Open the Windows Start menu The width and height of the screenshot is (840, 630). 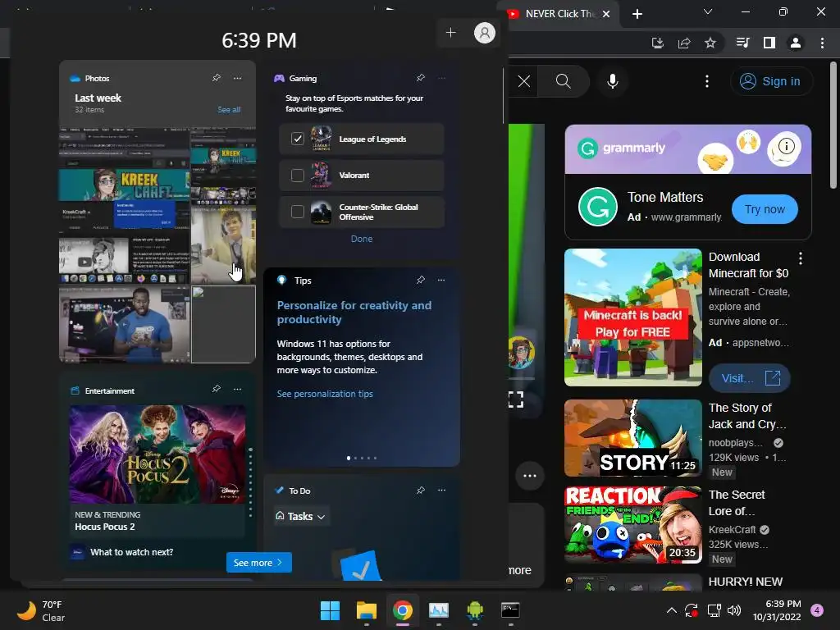[330, 610]
